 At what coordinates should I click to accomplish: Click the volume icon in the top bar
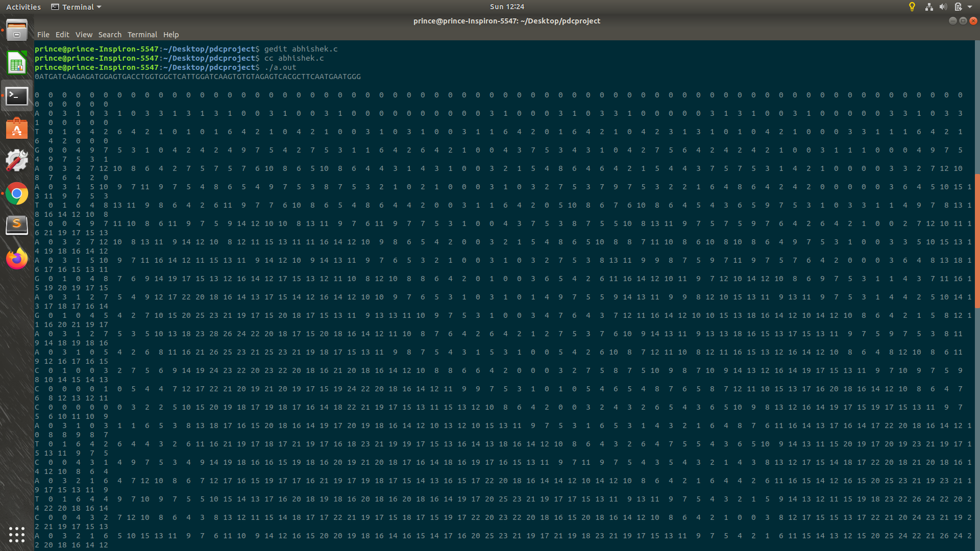(942, 7)
